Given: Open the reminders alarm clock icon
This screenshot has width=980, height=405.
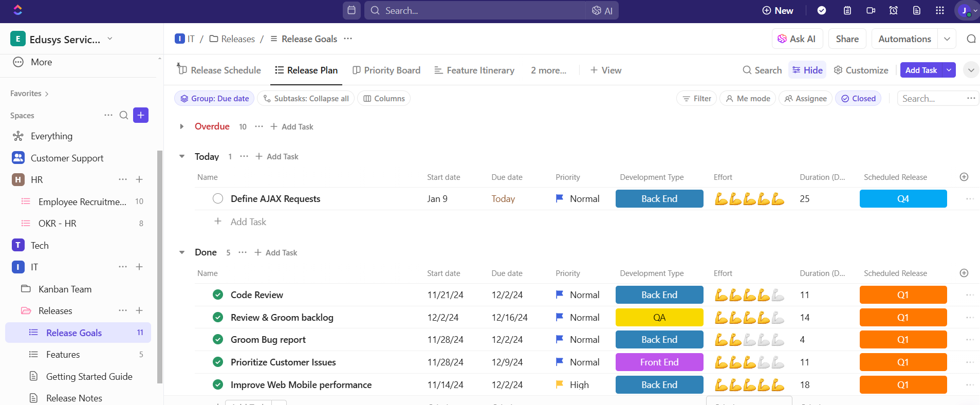Looking at the screenshot, I should (894, 10).
